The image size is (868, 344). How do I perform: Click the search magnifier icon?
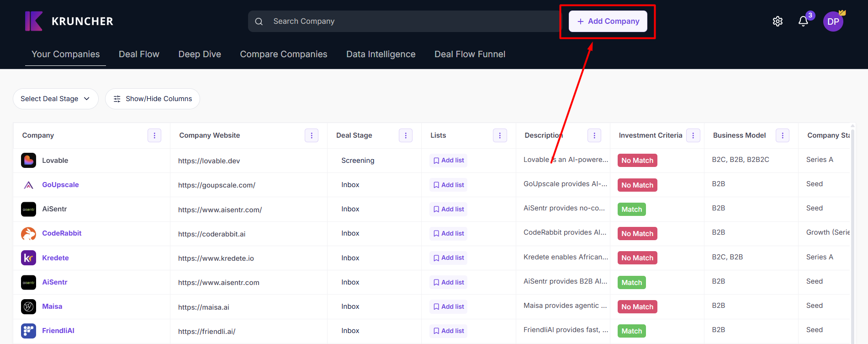pos(259,21)
